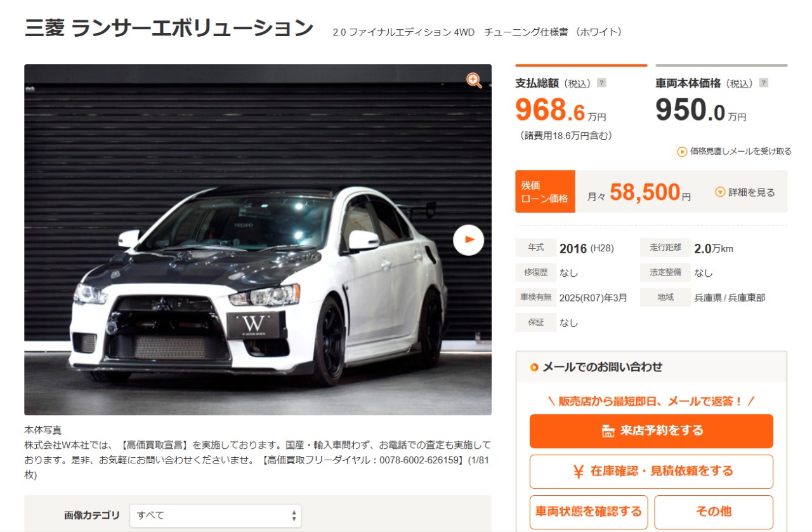
Task: Click the white Lancer Evolution main photo
Action: (258, 240)
